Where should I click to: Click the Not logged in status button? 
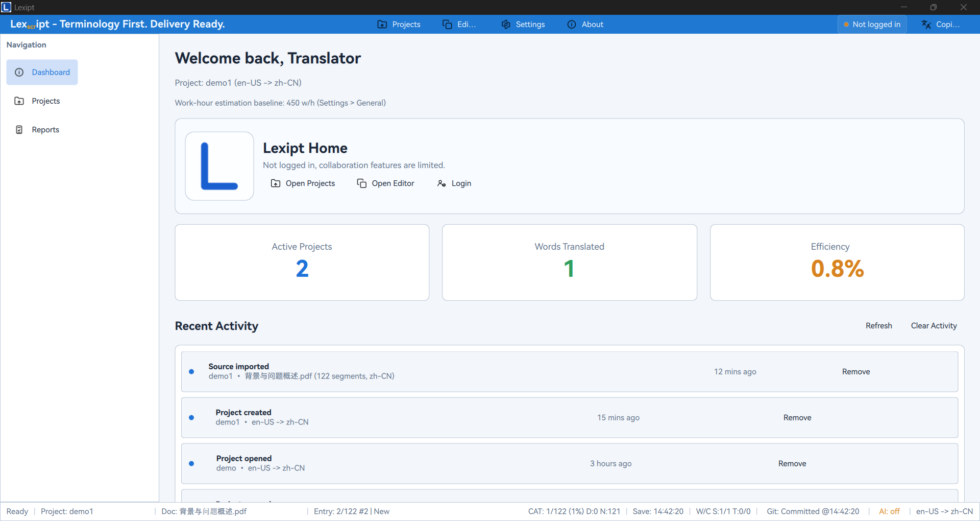[x=872, y=25]
